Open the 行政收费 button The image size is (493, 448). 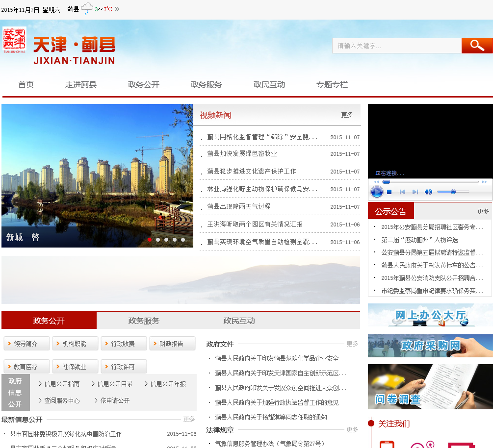(x=124, y=344)
